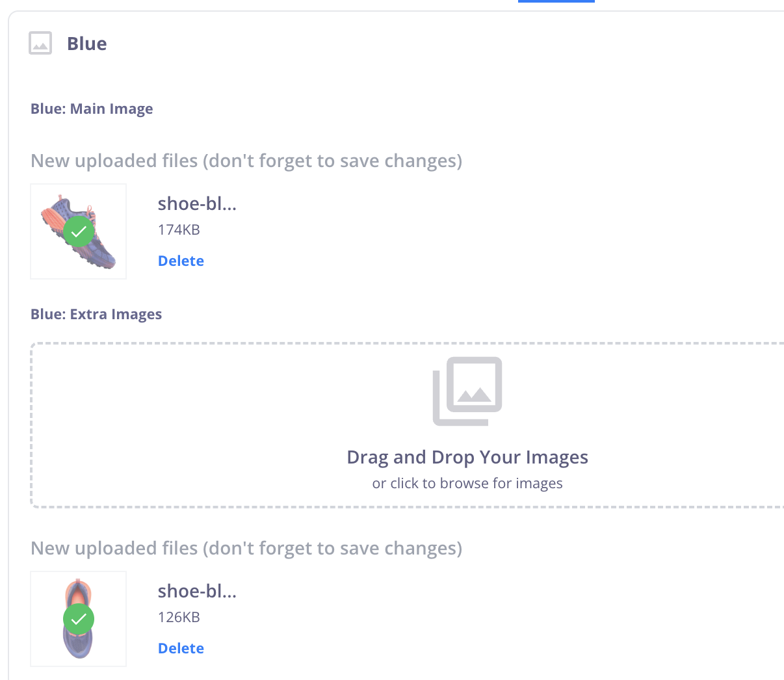Delete the 126KB extra image file
Viewport: 784px width, 680px height.
click(181, 648)
